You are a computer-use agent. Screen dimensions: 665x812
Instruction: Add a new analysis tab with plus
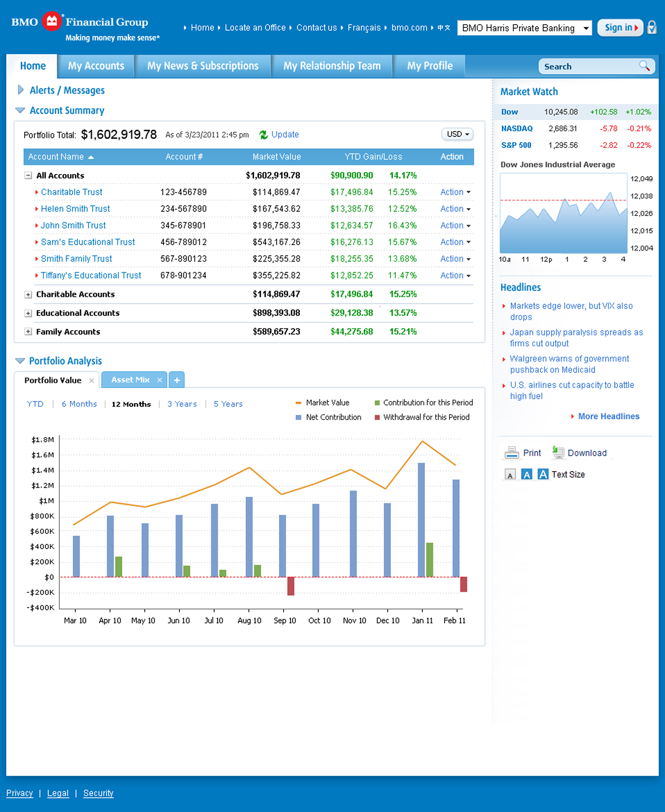pyautogui.click(x=177, y=380)
